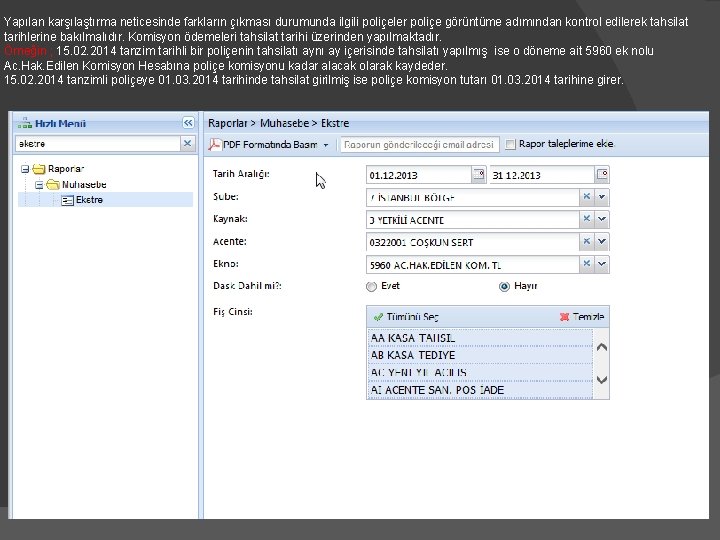
Task: Collapse the Hızlı Menü panel with double-arrow icon
Action: pos(188,123)
